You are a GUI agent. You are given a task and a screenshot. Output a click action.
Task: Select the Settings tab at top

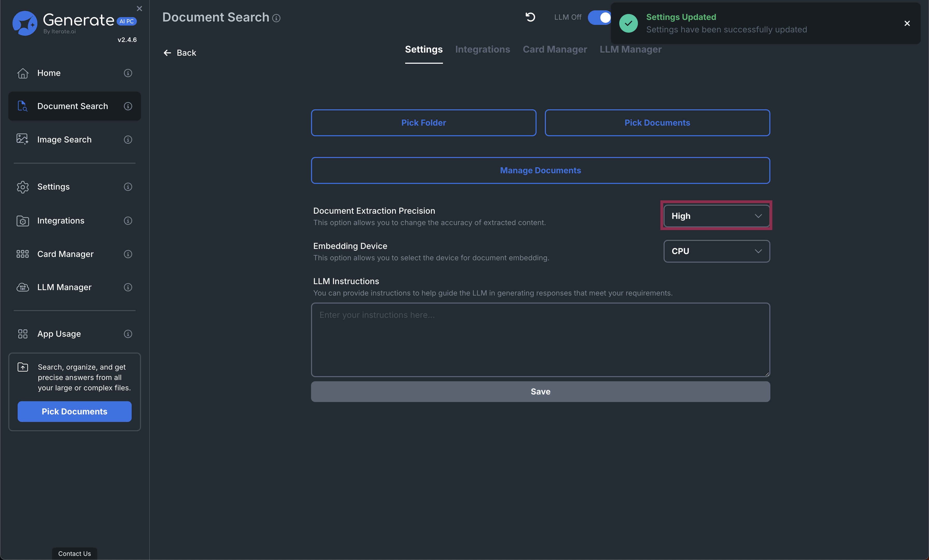pos(424,49)
